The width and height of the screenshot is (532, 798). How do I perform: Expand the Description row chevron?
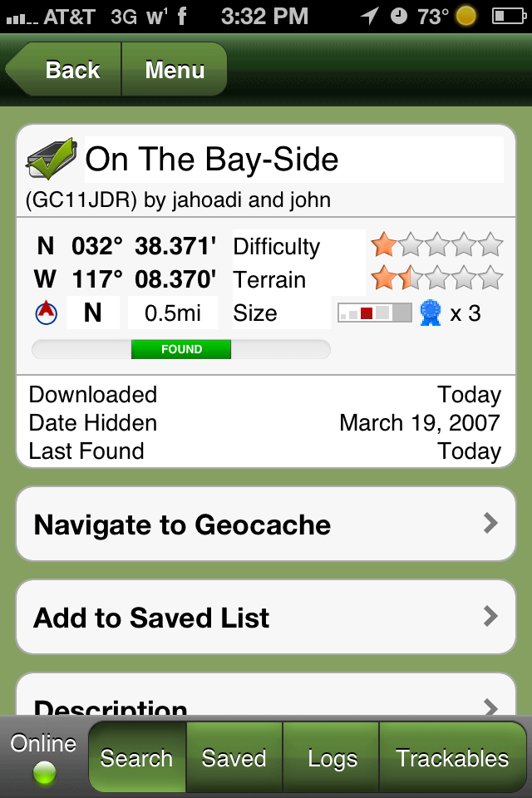[x=490, y=707]
